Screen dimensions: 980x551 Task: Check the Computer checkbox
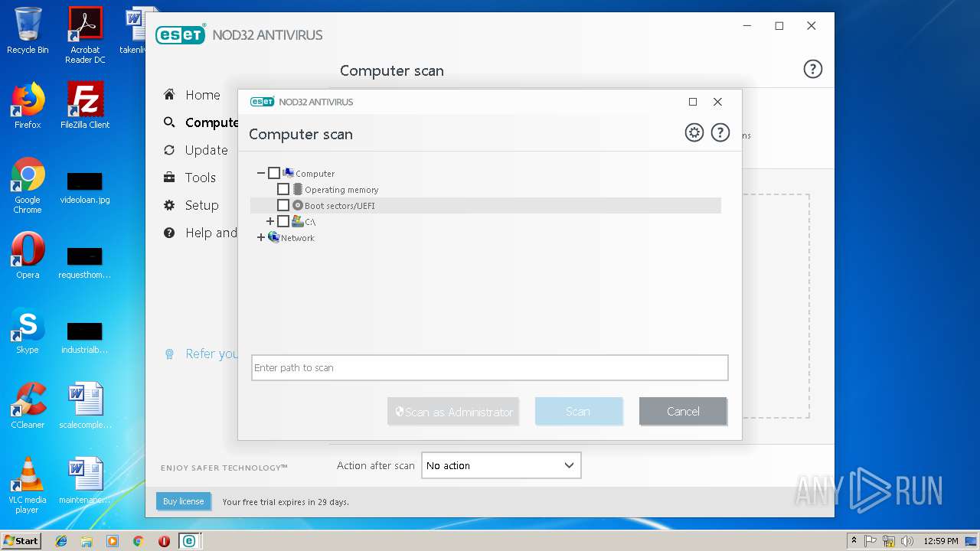273,174
